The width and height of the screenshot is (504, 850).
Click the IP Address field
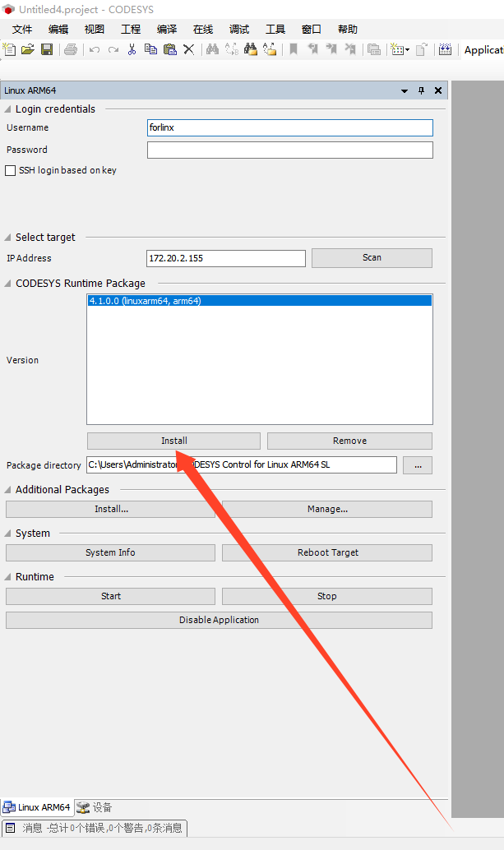tap(226, 258)
